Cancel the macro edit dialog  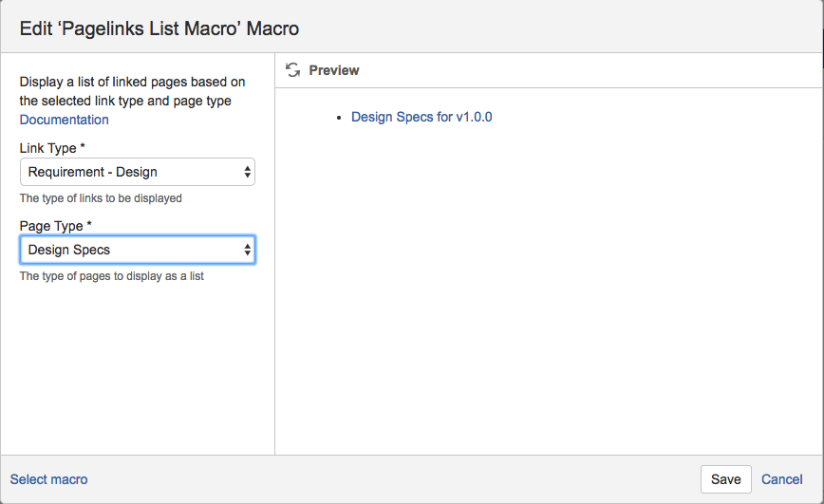point(781,479)
